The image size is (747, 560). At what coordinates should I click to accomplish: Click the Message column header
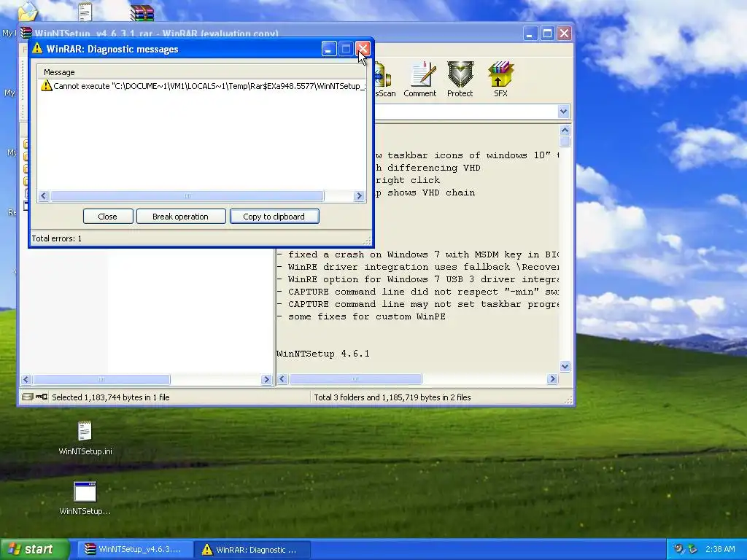[59, 72]
